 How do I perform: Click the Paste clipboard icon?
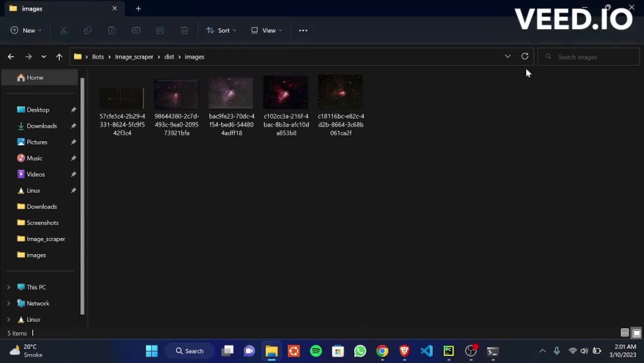coord(111,30)
